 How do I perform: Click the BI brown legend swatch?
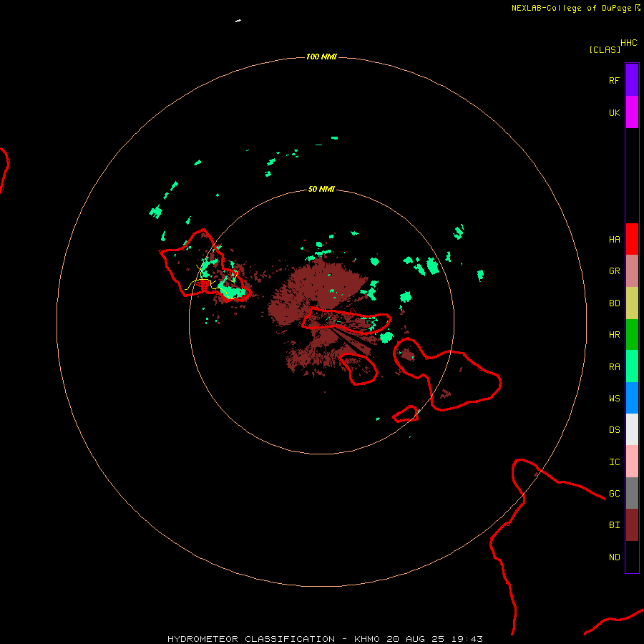click(x=632, y=525)
